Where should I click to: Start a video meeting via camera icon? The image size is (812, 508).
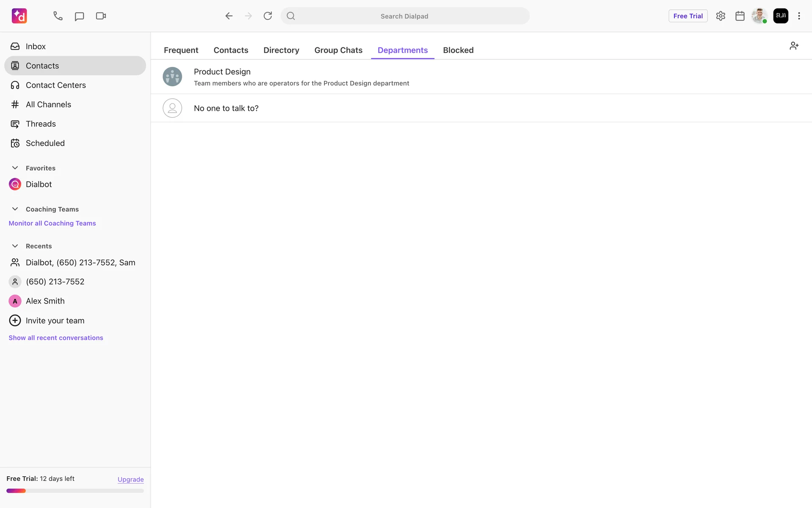(x=101, y=16)
